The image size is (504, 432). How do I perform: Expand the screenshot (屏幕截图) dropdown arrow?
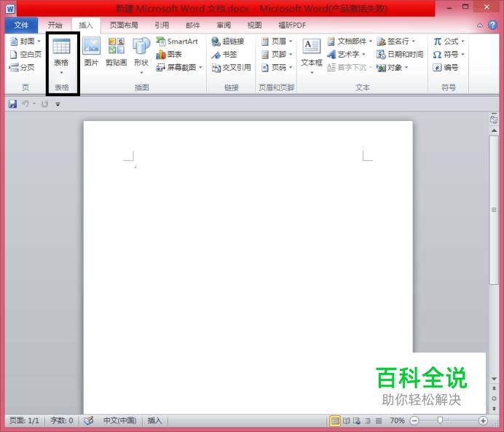pos(200,67)
